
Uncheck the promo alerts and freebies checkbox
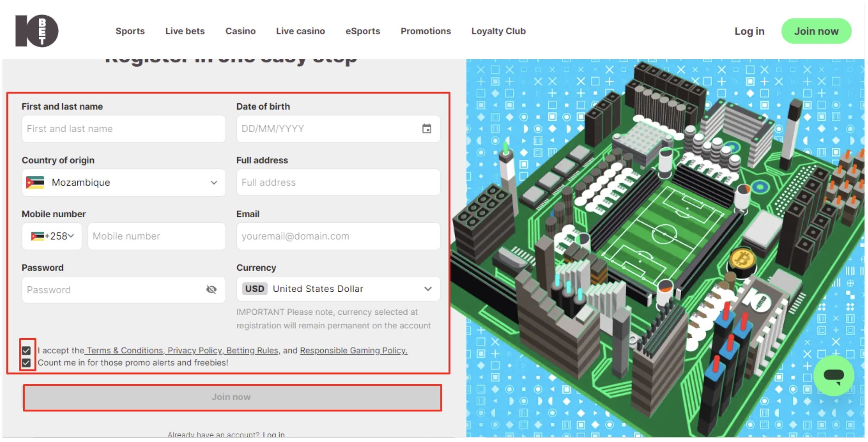(x=26, y=363)
